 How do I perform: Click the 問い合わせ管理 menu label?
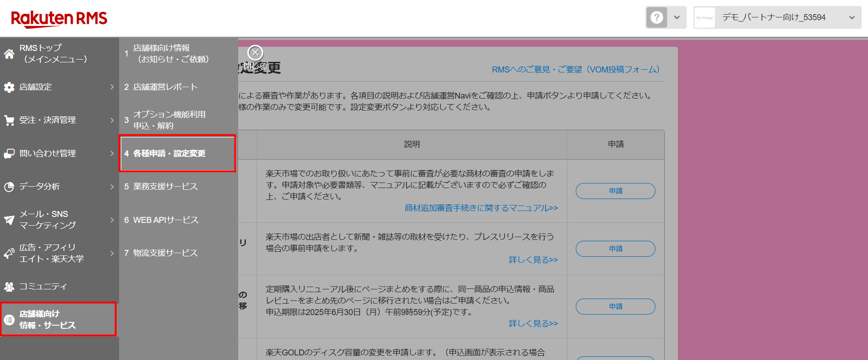(48, 154)
